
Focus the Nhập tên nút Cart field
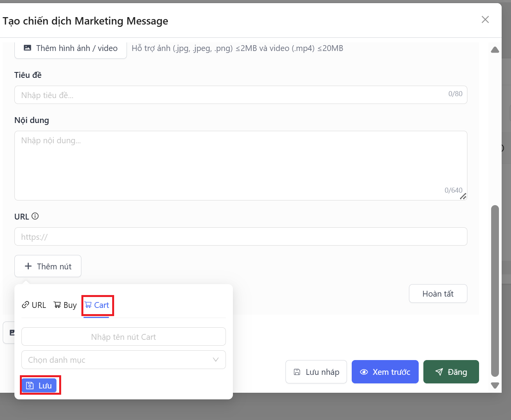[x=123, y=337]
